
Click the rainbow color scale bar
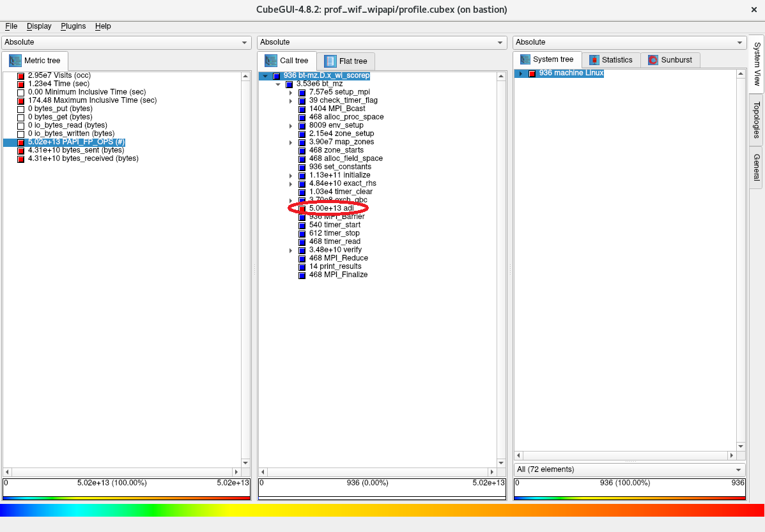(382, 510)
